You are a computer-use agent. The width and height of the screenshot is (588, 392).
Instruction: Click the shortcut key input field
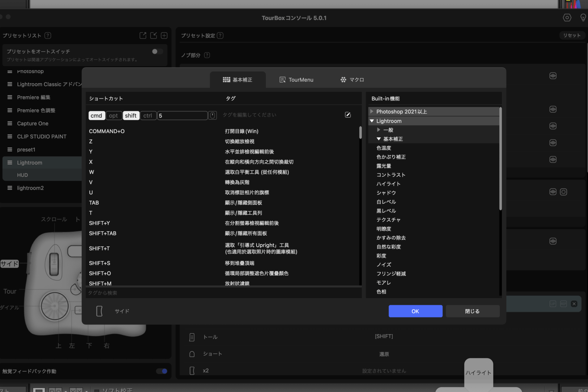[182, 115]
